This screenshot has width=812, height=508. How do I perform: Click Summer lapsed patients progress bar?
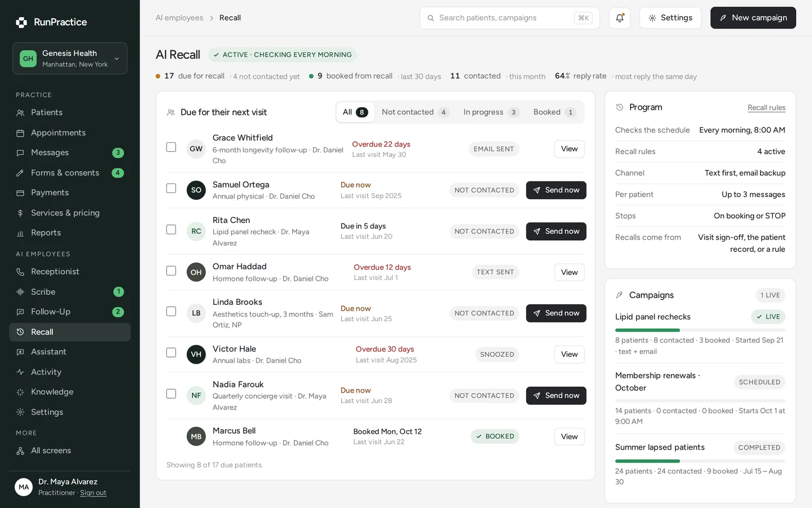pos(700,461)
